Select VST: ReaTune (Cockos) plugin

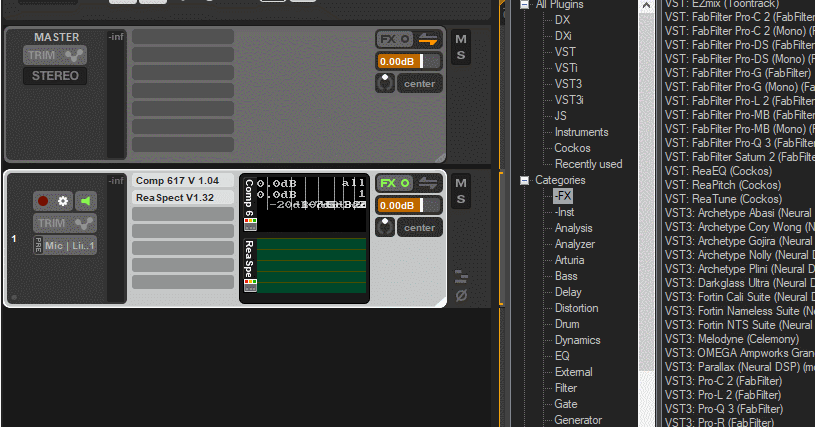pyautogui.click(x=722, y=199)
